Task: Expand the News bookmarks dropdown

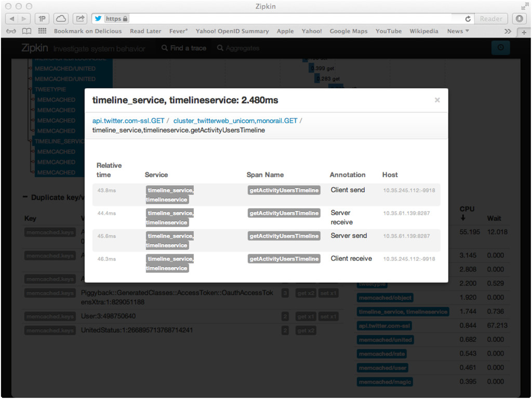Action: pos(458,31)
